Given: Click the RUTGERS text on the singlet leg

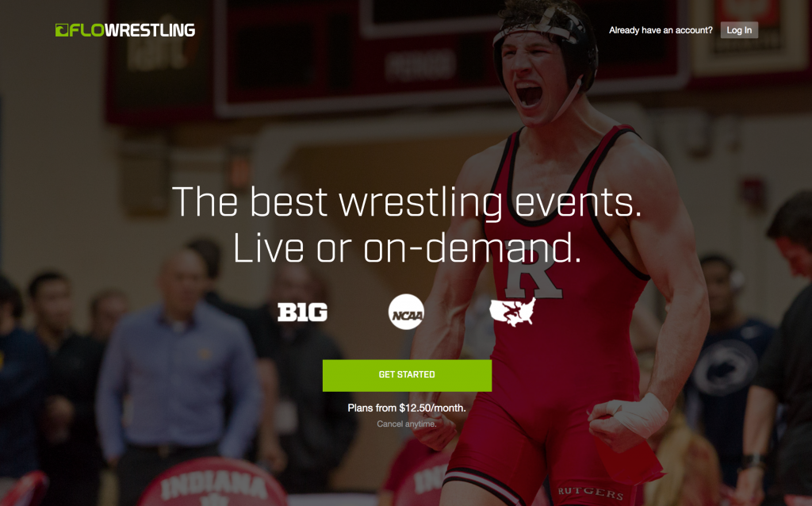Looking at the screenshot, I should pyautogui.click(x=590, y=491).
